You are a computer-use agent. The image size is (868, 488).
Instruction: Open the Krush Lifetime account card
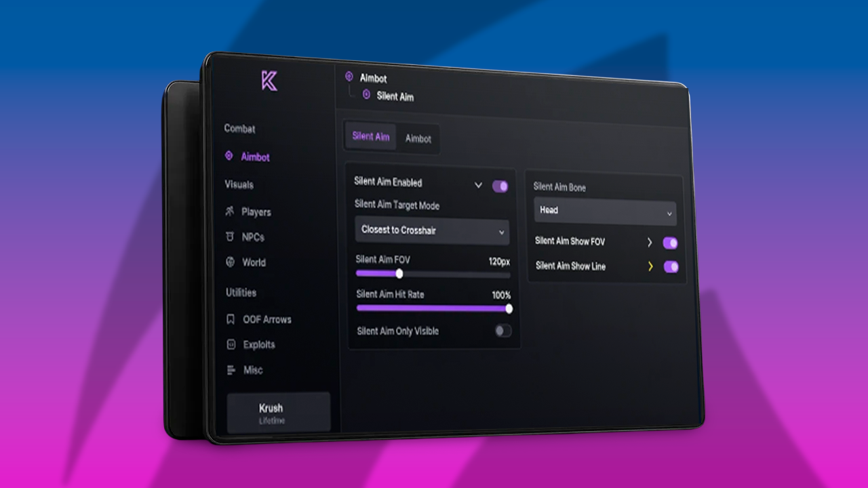[x=279, y=413]
